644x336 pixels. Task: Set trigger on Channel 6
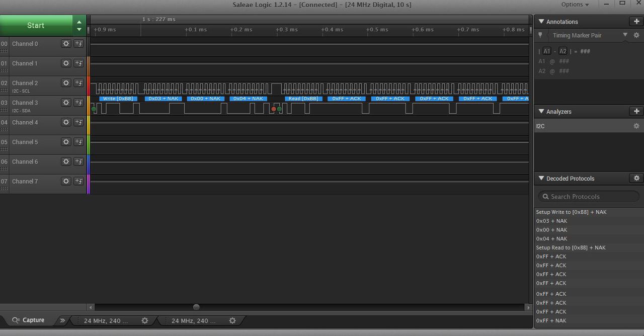tap(78, 161)
